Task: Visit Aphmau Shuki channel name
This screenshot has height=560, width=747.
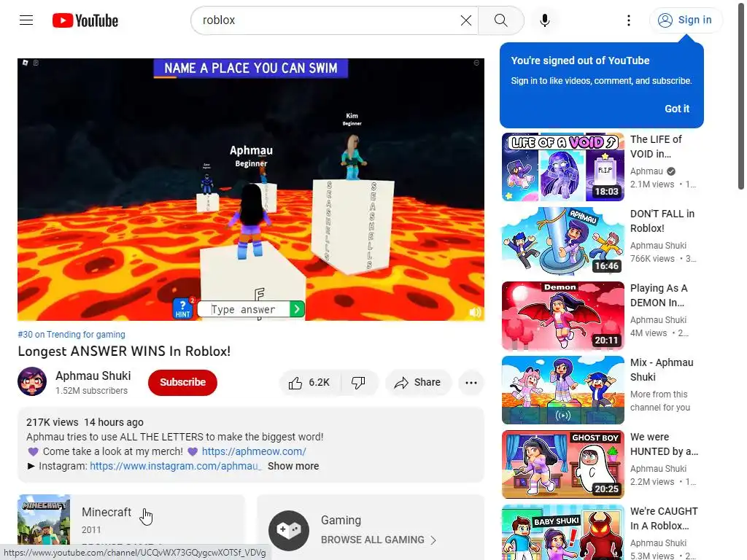Action: tap(93, 376)
